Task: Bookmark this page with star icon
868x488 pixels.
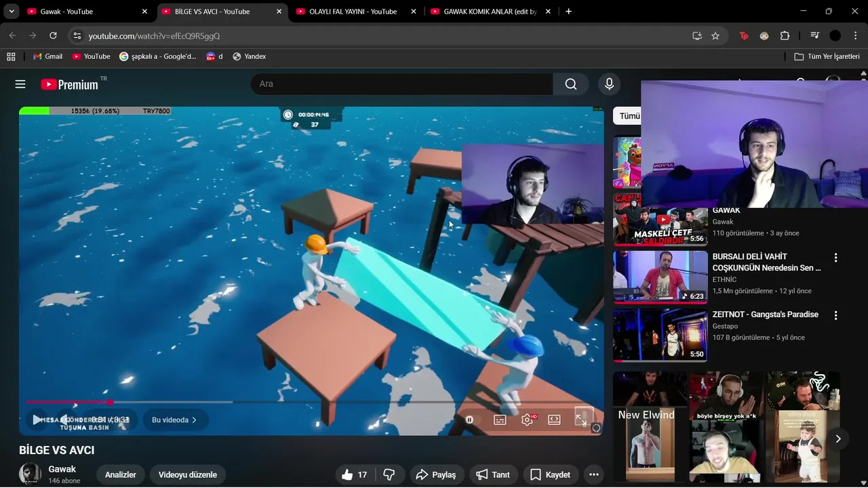Action: pos(715,36)
